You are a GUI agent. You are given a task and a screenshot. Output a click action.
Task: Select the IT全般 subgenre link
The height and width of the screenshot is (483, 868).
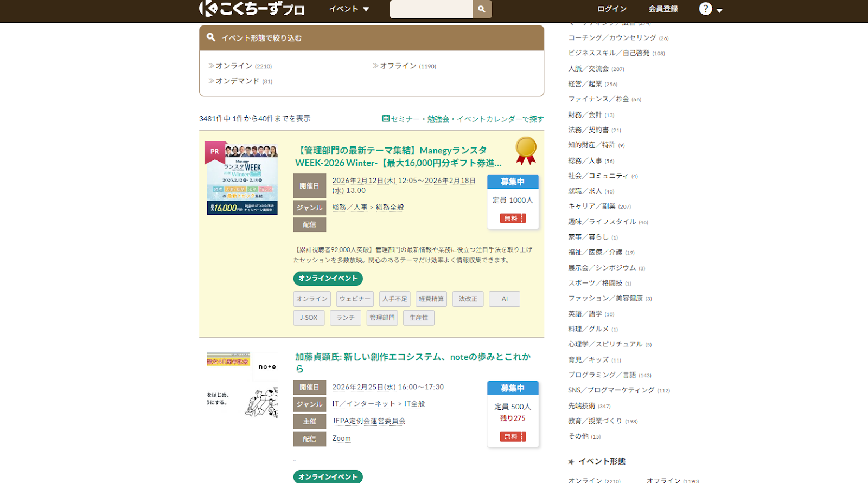coord(414,404)
